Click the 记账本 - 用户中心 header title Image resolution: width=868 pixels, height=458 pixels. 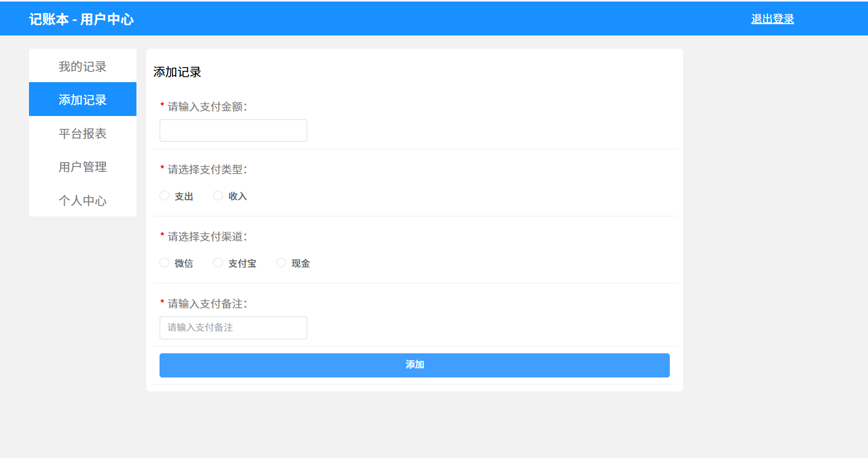coord(81,19)
